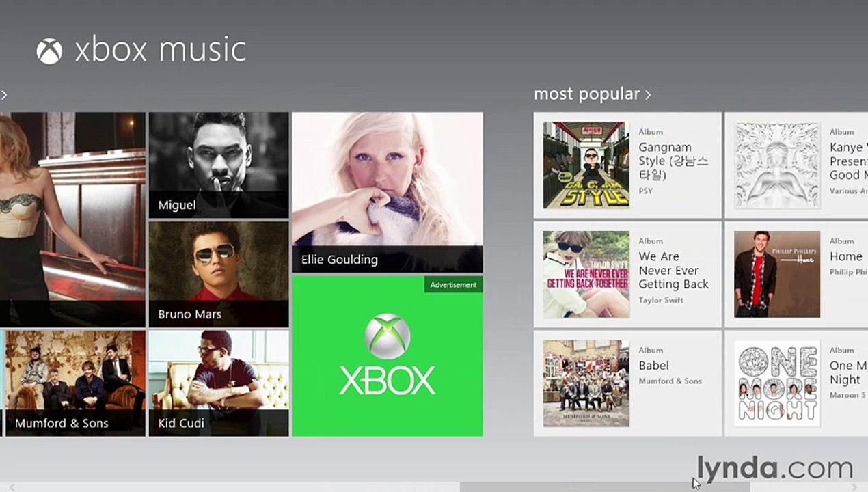Select the Phillip Phillips Home album cover
Image resolution: width=868 pixels, height=492 pixels.
(x=777, y=275)
